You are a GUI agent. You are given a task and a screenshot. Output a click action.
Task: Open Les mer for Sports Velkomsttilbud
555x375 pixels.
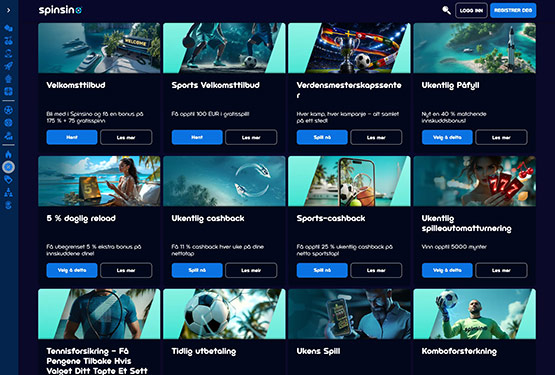(x=251, y=137)
